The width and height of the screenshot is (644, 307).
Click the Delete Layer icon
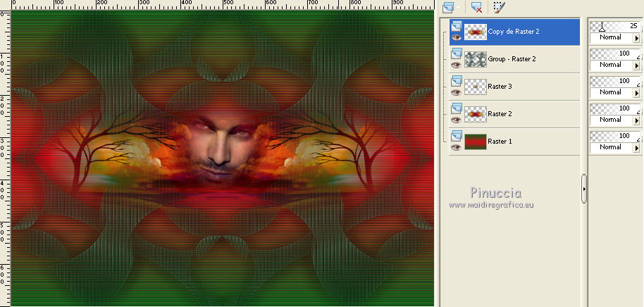click(x=476, y=7)
